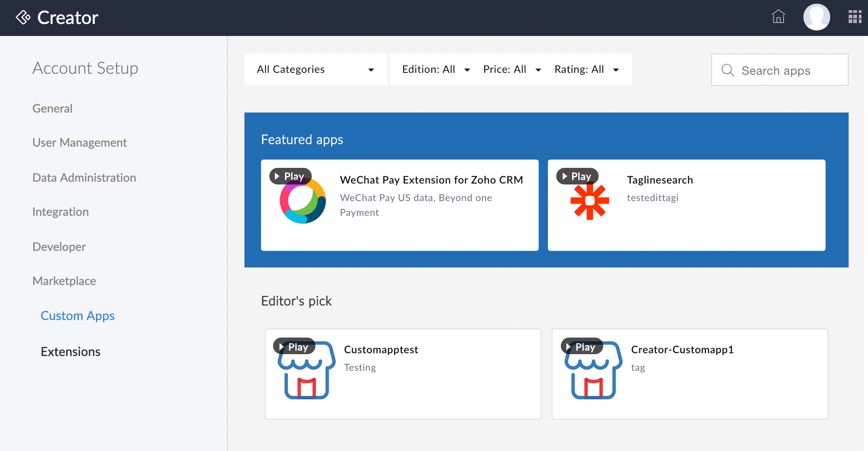
Task: Open WeChat Pay Extension for Zoho CRM title
Action: pos(432,180)
